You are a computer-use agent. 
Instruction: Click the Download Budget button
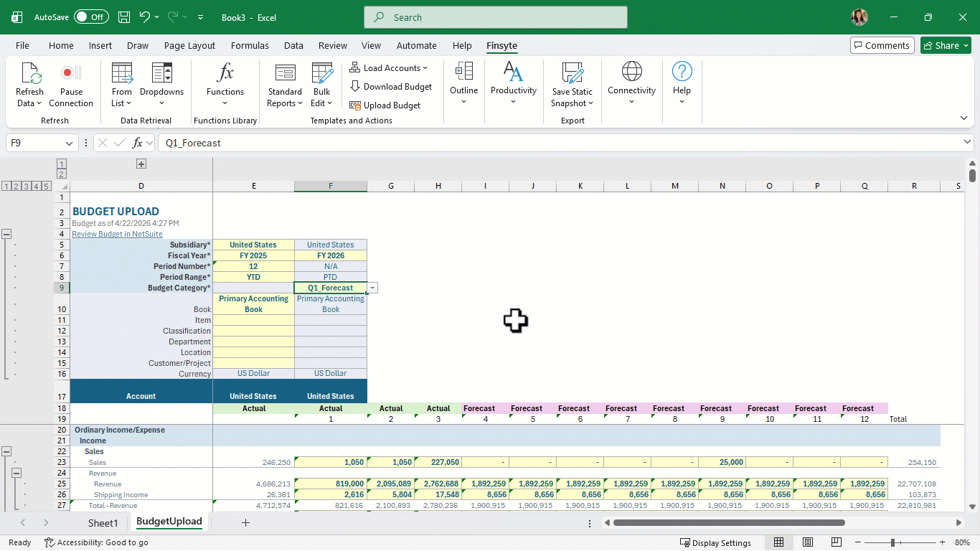[391, 87]
